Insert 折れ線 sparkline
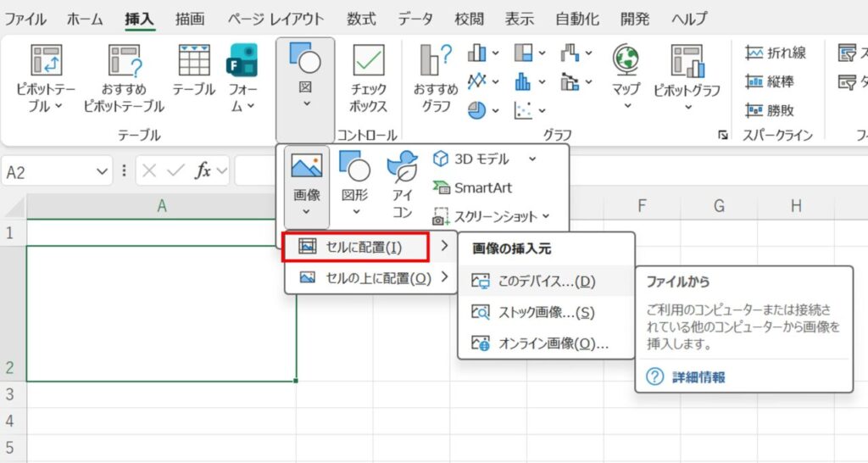 pos(776,53)
